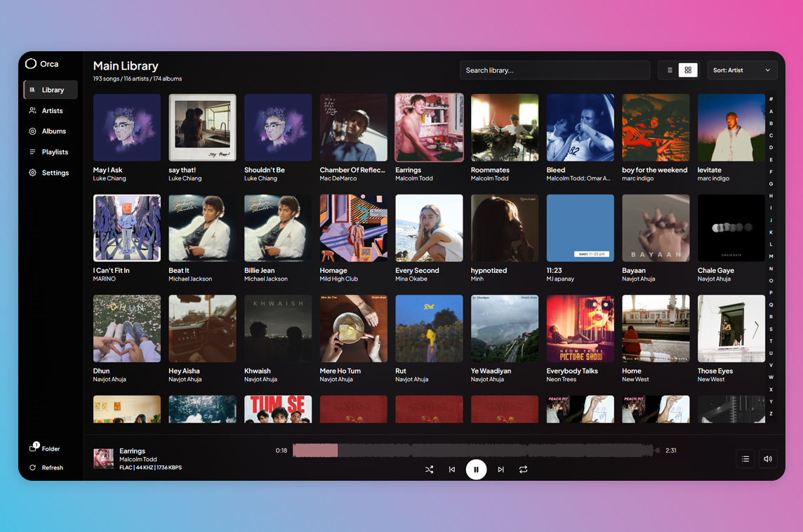803x532 pixels.
Task: Toggle repeat mode
Action: tap(524, 470)
